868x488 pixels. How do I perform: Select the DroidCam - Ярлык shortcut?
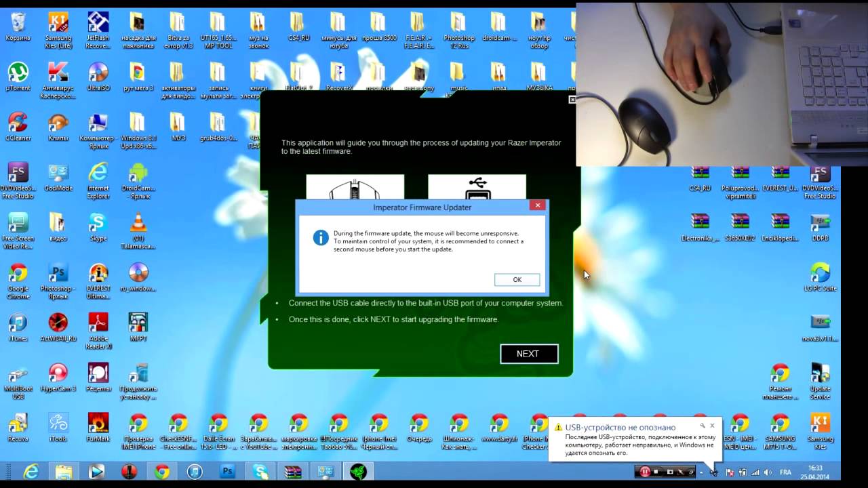[138, 181]
